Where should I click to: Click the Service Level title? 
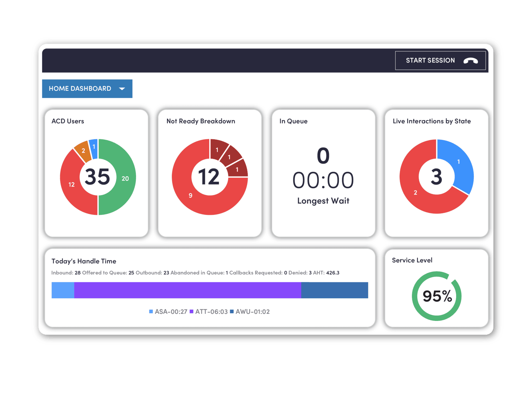tap(412, 260)
